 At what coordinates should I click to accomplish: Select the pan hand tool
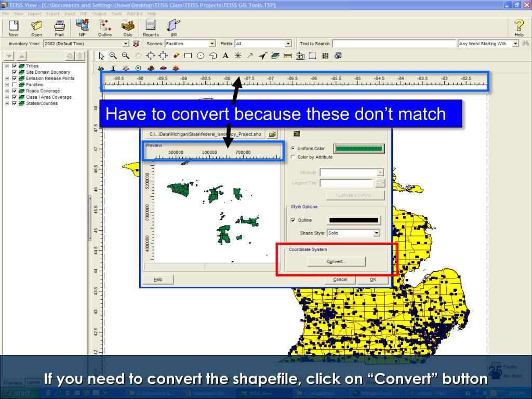(138, 56)
